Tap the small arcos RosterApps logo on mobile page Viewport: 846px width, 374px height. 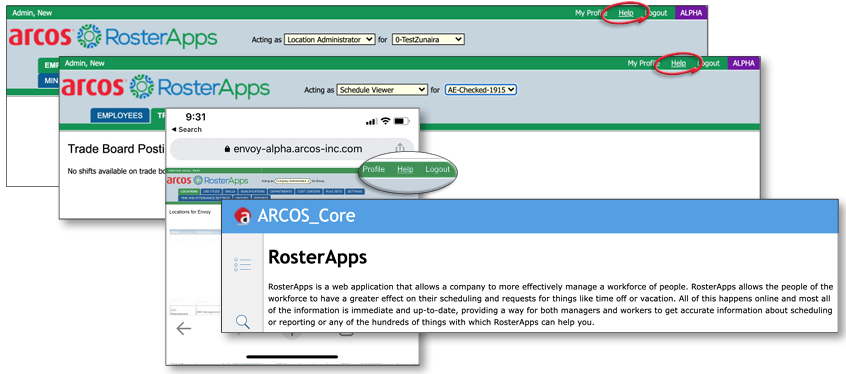pos(208,180)
